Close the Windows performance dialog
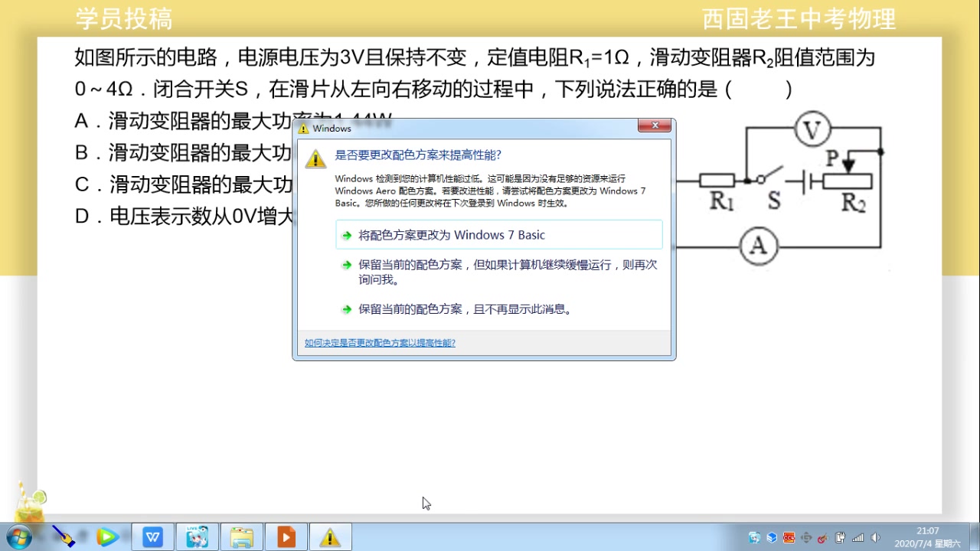The height and width of the screenshot is (551, 980). click(x=655, y=126)
